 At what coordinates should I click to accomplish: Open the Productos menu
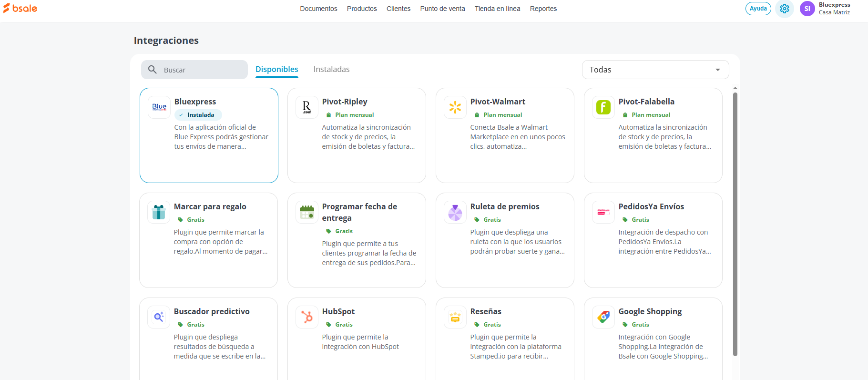point(362,9)
